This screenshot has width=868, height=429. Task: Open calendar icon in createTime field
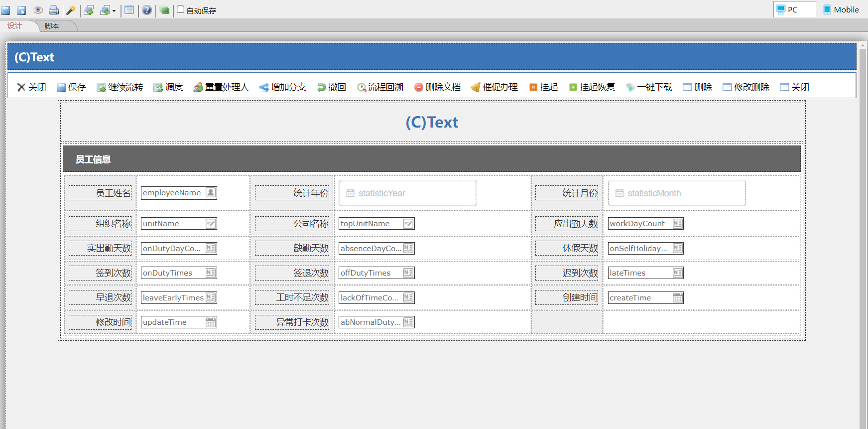click(x=678, y=297)
